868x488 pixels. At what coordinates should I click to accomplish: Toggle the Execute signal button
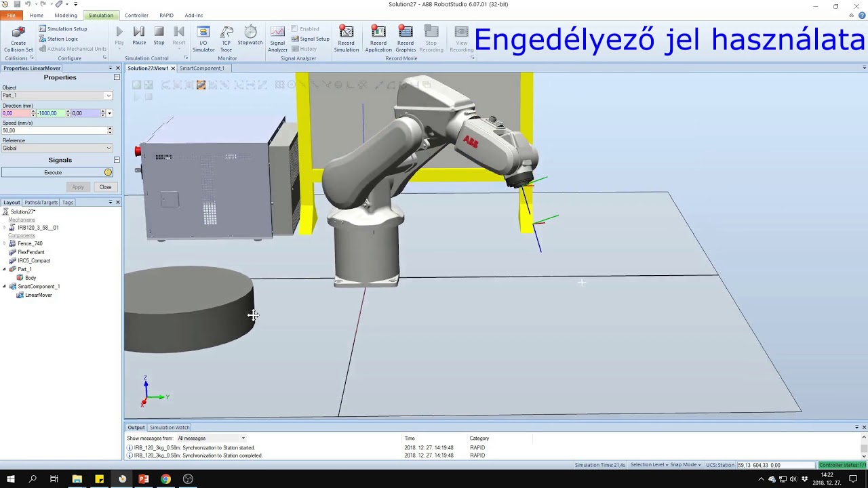coord(57,172)
